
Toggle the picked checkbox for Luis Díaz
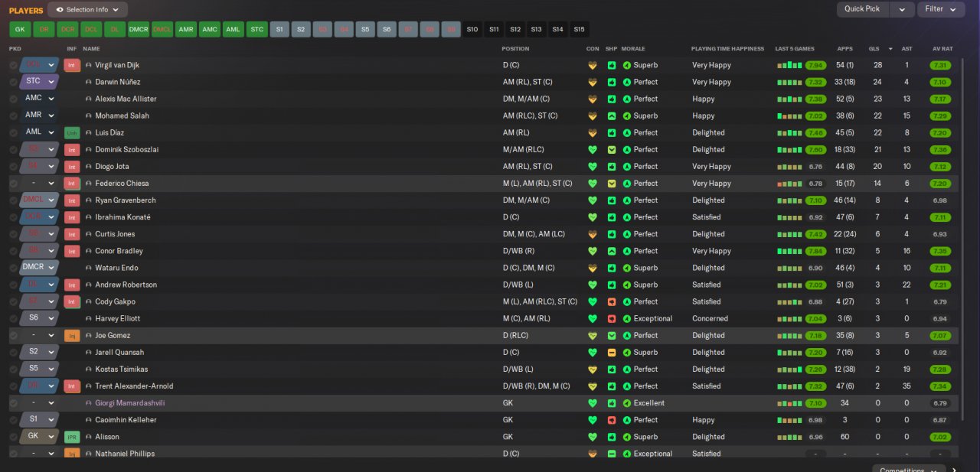click(x=13, y=132)
